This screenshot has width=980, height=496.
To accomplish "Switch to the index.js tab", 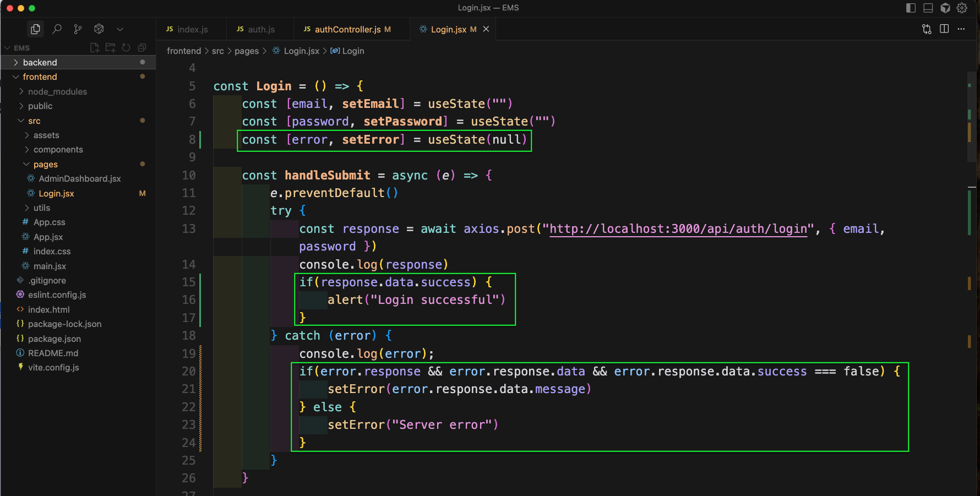I will (x=192, y=29).
